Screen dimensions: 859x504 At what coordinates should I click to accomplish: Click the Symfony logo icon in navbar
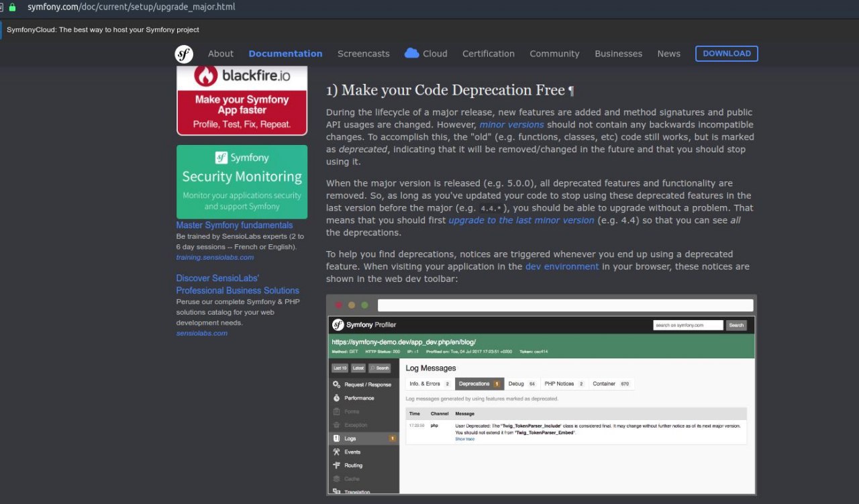pyautogui.click(x=184, y=54)
